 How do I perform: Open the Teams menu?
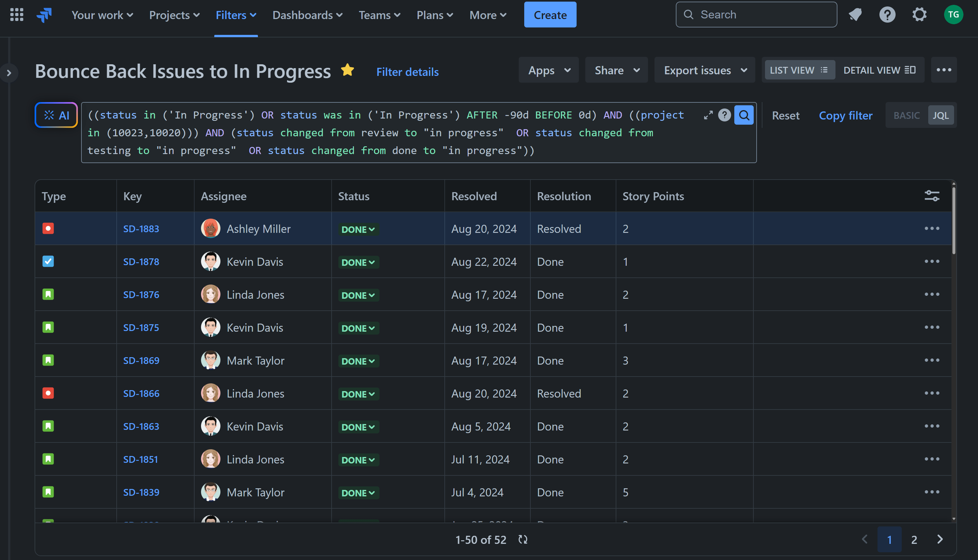379,15
